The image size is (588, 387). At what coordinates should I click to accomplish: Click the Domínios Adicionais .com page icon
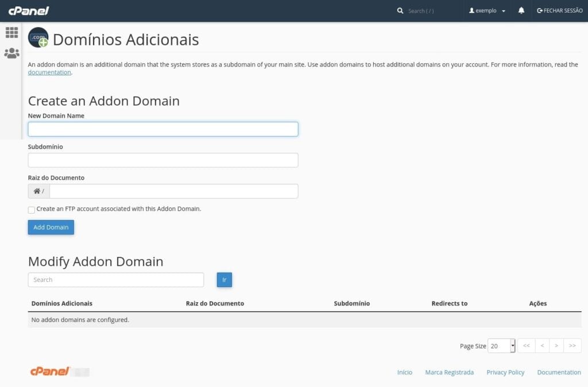[x=38, y=37]
